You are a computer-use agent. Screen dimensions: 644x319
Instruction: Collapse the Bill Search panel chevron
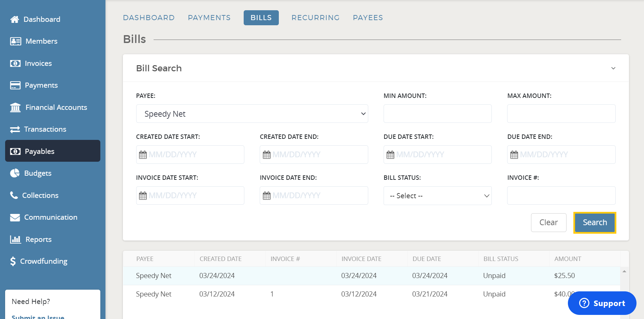pyautogui.click(x=613, y=68)
